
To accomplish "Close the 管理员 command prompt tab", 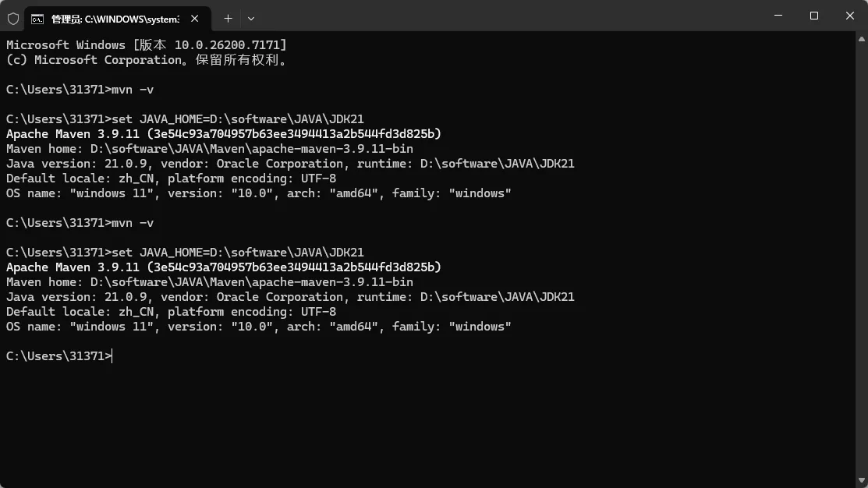I will 194,18.
